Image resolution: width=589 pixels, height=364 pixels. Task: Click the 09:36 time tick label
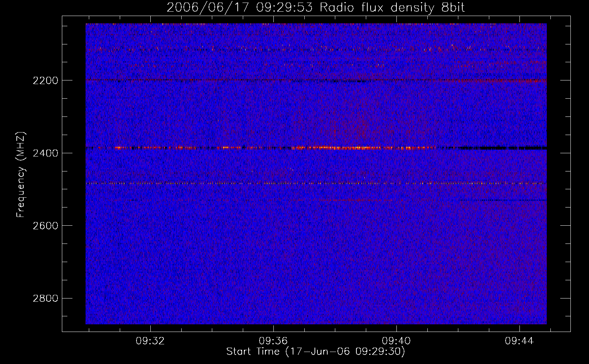click(273, 341)
